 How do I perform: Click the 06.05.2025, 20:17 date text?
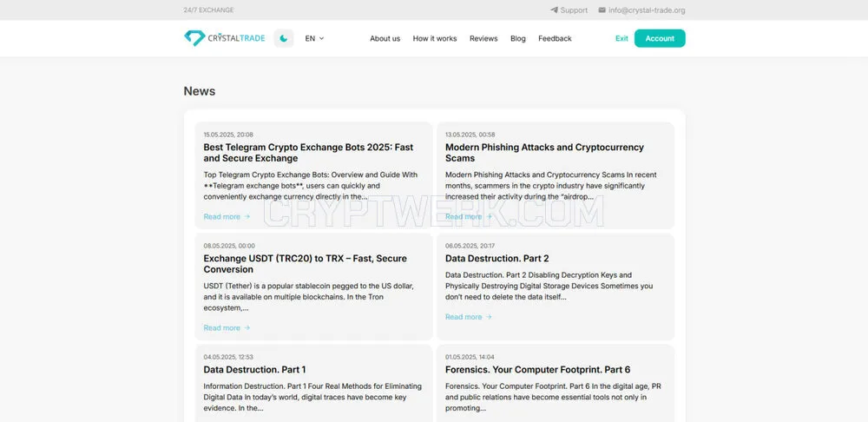[470, 246]
